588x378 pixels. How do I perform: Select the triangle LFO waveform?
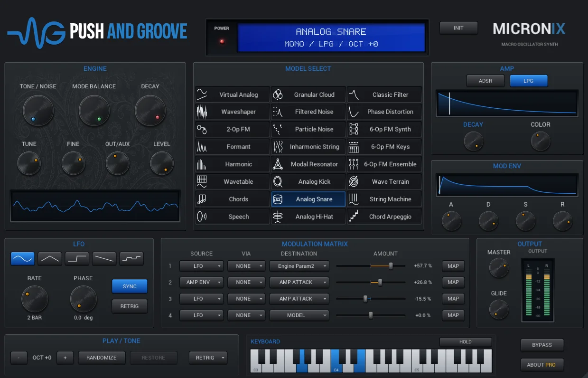click(50, 259)
